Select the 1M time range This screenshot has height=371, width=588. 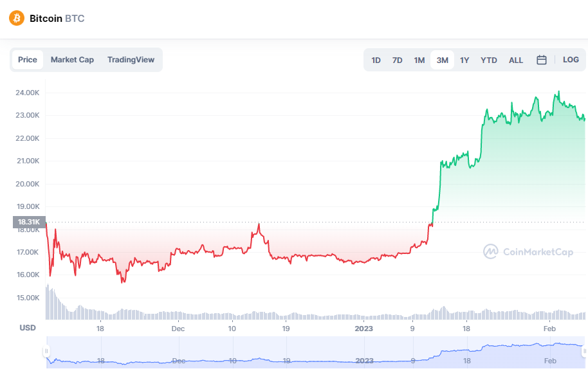[x=419, y=60]
